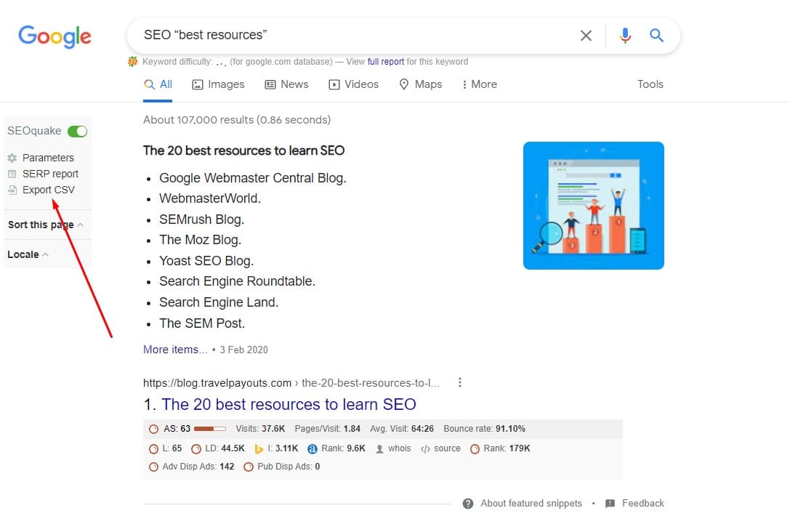The height and width of the screenshot is (532, 790).
Task: Expand the Sort this page section
Action: 45,225
